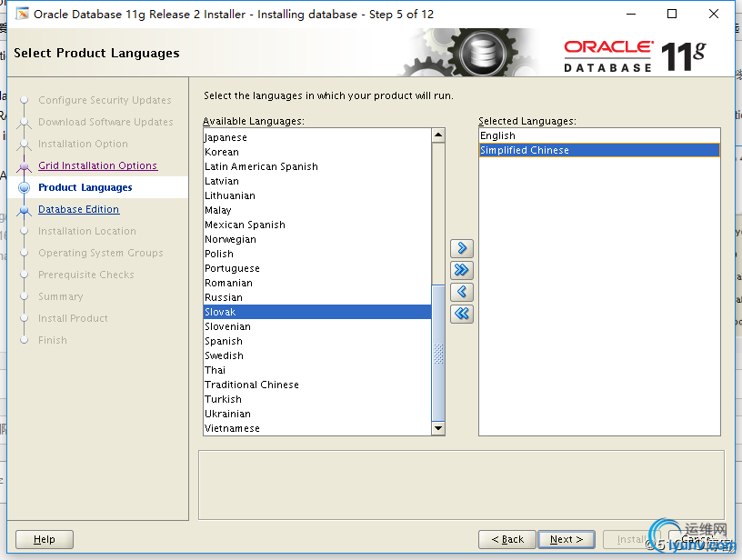This screenshot has height=560, width=742.
Task: Select Norwegian in Available Languages
Action: (317, 239)
